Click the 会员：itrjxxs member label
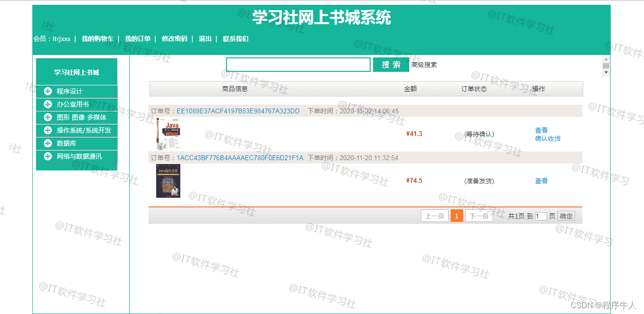Screen dimensions: 644x314 click(x=52, y=39)
